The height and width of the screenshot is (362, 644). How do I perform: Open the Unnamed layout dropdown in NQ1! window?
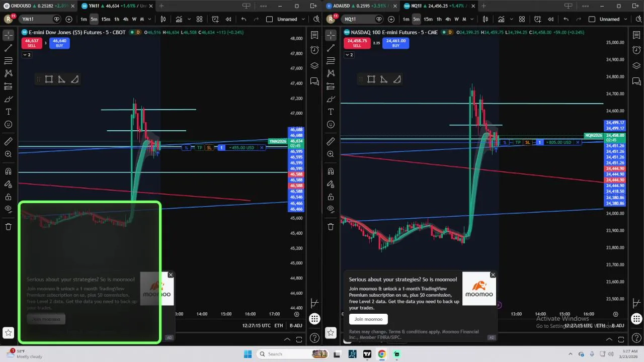tap(624, 19)
